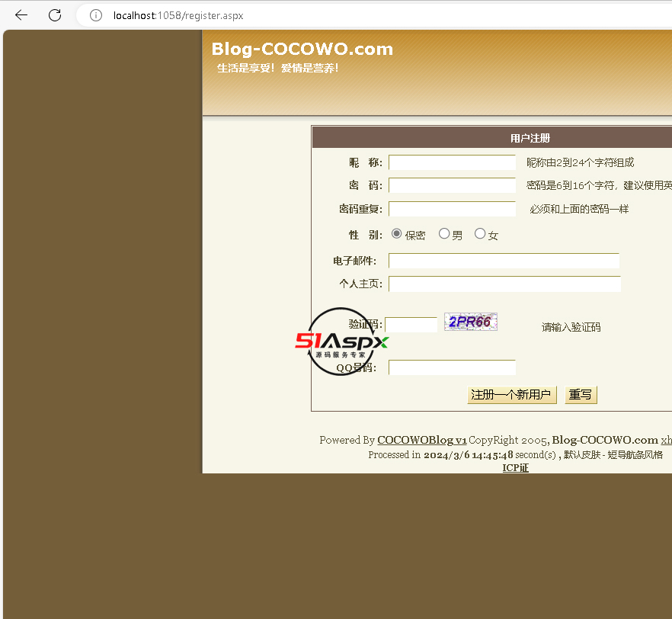
Task: Click the 用户注册 form header
Action: click(530, 138)
